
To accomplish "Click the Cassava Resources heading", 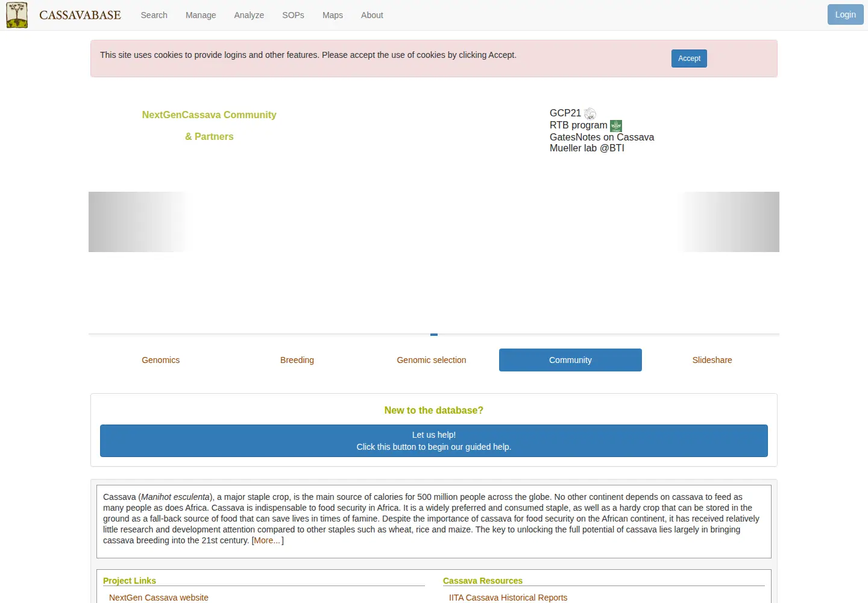I will point(483,581).
